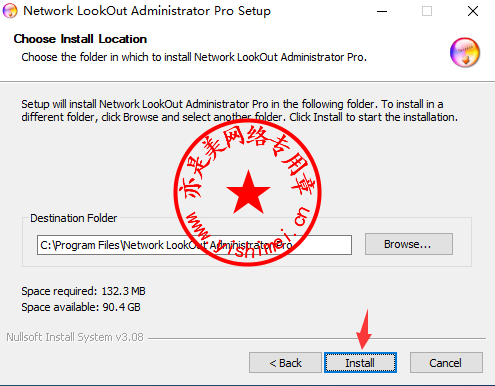Click the greyed-out maximize button
The image size is (495, 386).
click(x=427, y=11)
